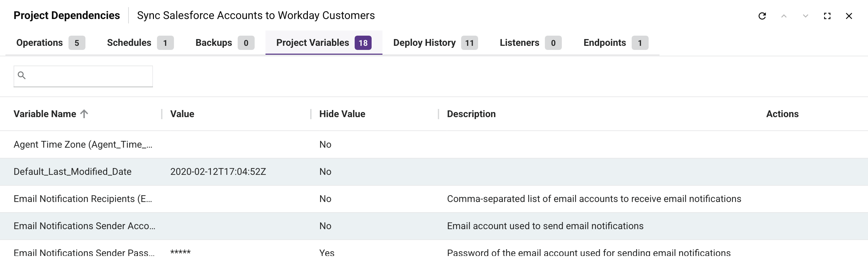
Task: Click No in Agent Time Zone row
Action: (325, 145)
